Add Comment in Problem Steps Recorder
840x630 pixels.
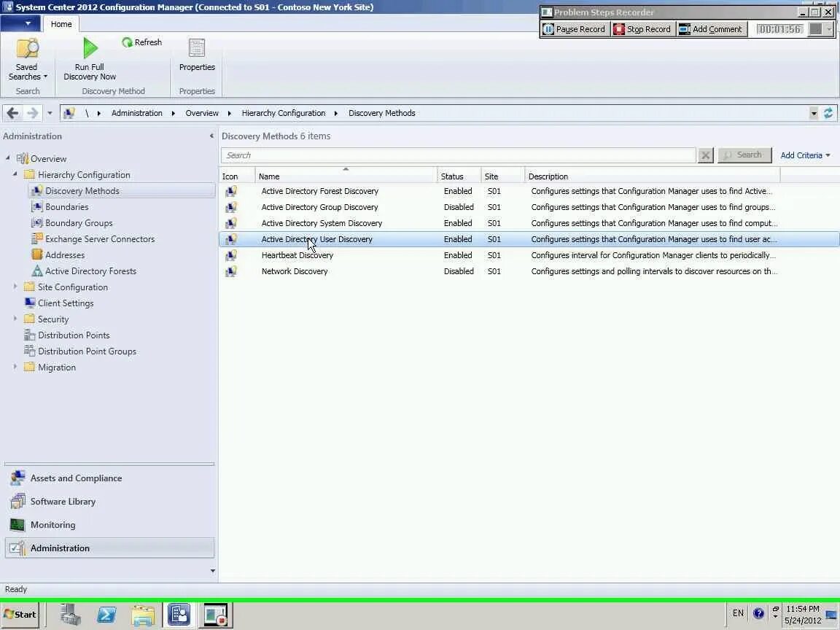[711, 29]
